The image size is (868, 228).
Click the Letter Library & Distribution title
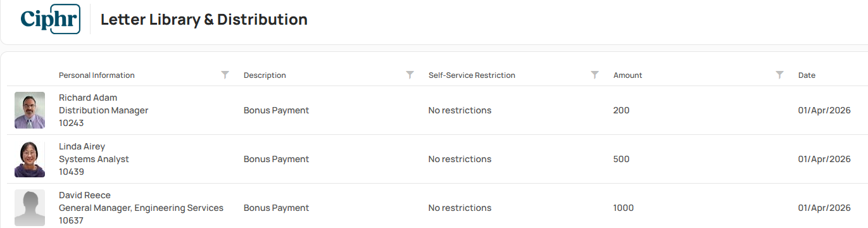204,20
